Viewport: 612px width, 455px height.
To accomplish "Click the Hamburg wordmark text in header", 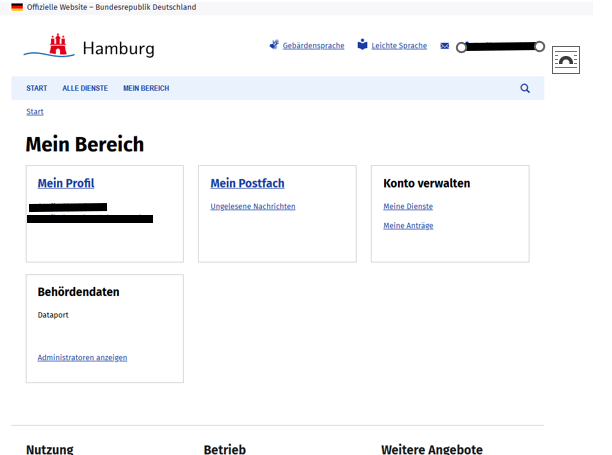I will (118, 49).
